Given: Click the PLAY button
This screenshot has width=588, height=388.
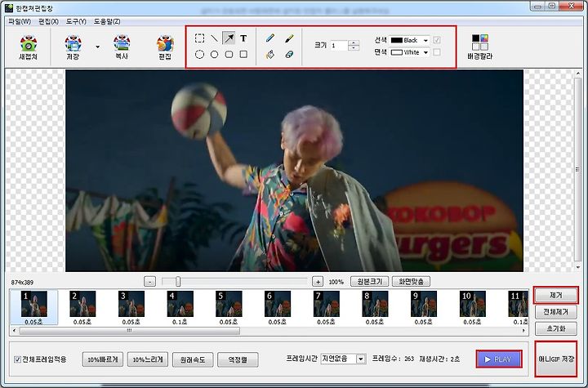Looking at the screenshot, I should 499,359.
